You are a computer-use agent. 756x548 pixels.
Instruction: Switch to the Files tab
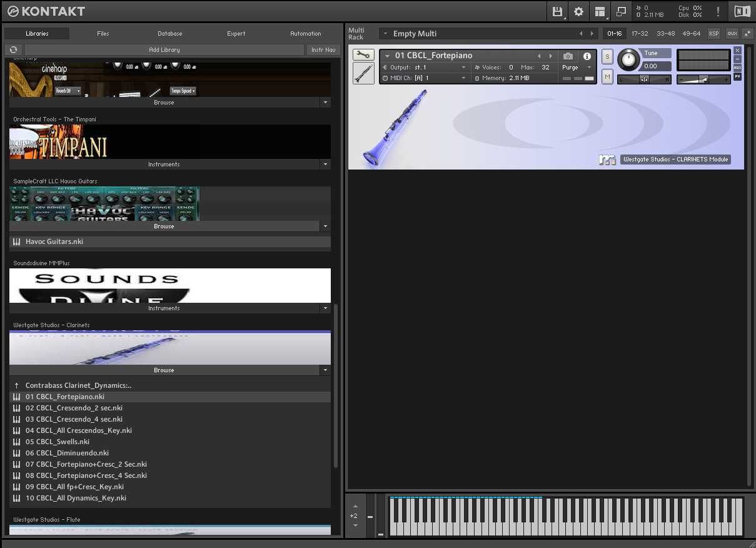click(x=103, y=34)
